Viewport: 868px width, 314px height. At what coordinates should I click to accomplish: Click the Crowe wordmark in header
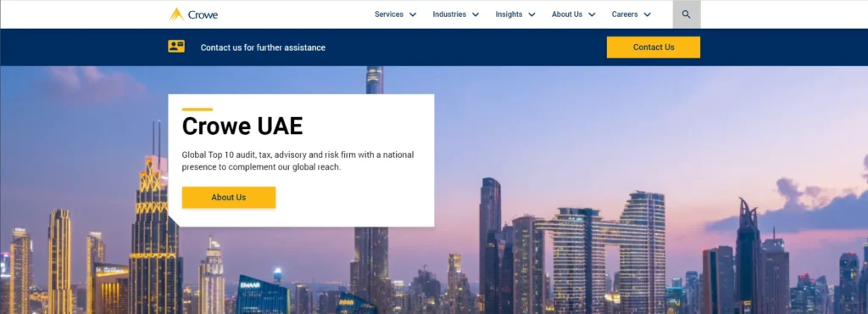(x=203, y=15)
